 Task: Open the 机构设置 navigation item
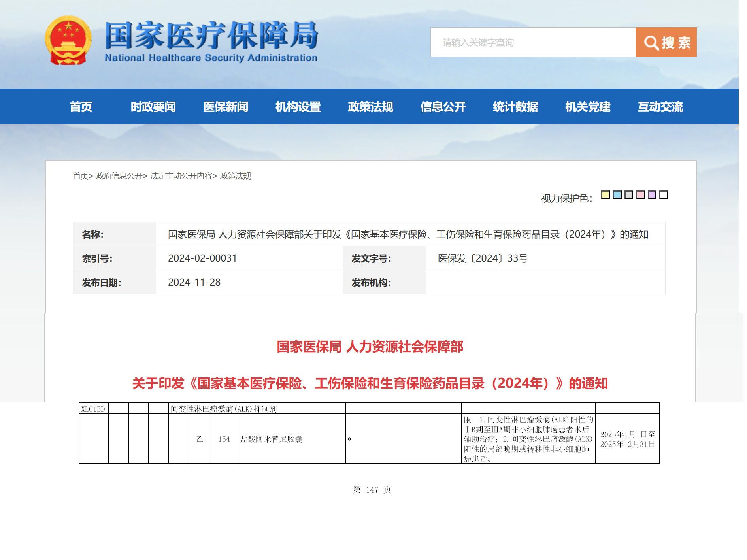pyautogui.click(x=298, y=107)
